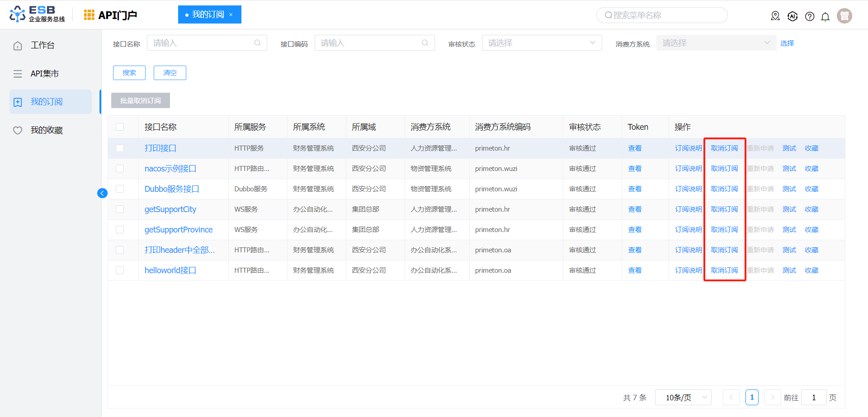Toggle the select-all checkbox in table header

point(120,127)
